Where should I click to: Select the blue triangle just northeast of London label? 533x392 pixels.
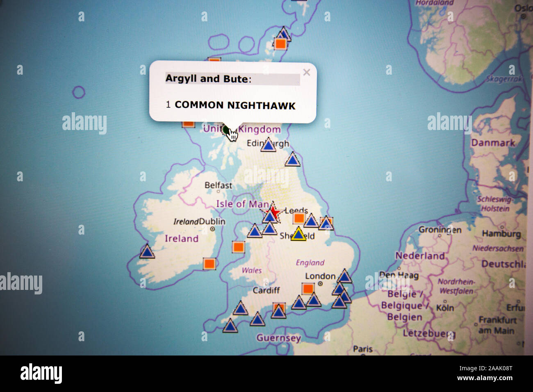pyautogui.click(x=344, y=276)
